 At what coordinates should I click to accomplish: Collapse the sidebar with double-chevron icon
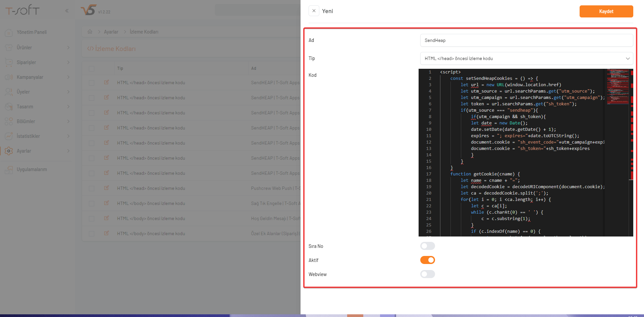[x=67, y=11]
